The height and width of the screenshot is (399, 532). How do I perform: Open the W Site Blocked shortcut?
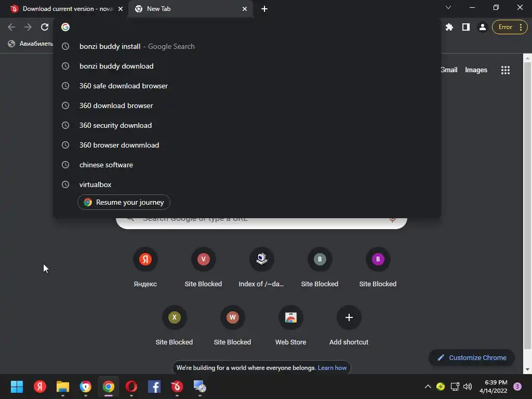point(232,326)
